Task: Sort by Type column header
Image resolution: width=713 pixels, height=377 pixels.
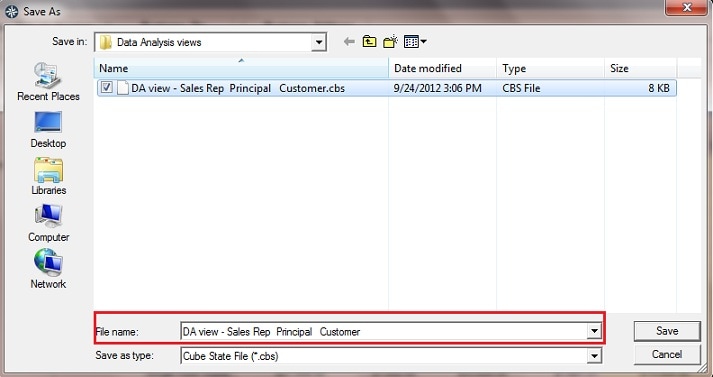Action: (x=551, y=68)
